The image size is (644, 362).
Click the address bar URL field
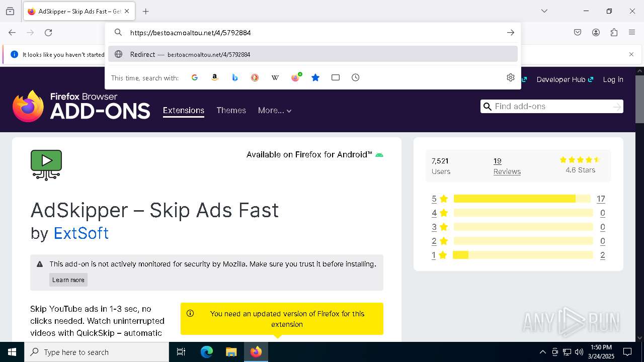click(x=312, y=33)
